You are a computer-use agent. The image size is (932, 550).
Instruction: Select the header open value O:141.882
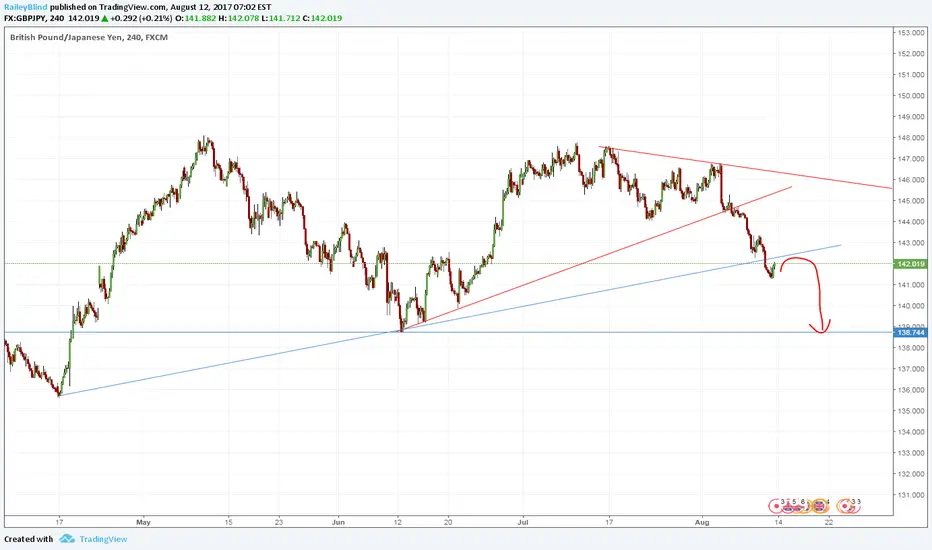click(195, 18)
